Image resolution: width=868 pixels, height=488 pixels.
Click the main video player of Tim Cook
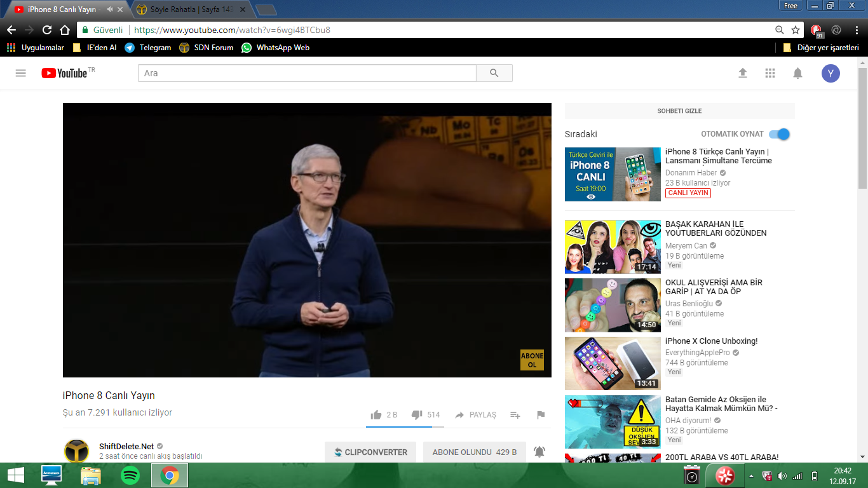[x=307, y=240]
